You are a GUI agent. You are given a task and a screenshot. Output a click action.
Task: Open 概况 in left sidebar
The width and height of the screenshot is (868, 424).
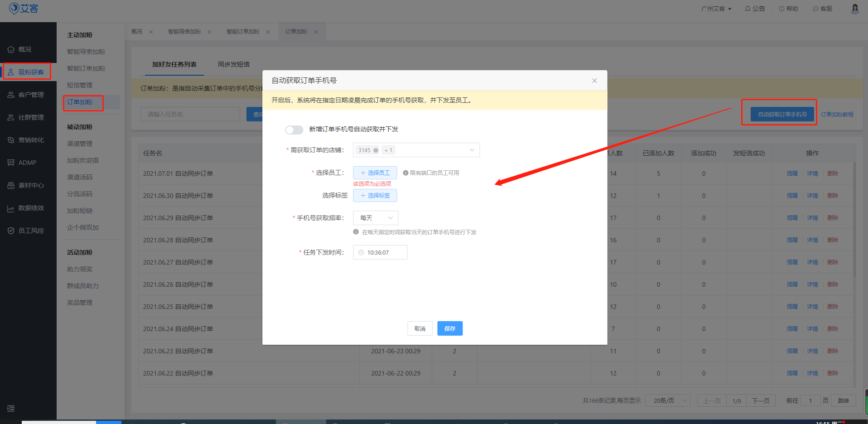tap(25, 49)
